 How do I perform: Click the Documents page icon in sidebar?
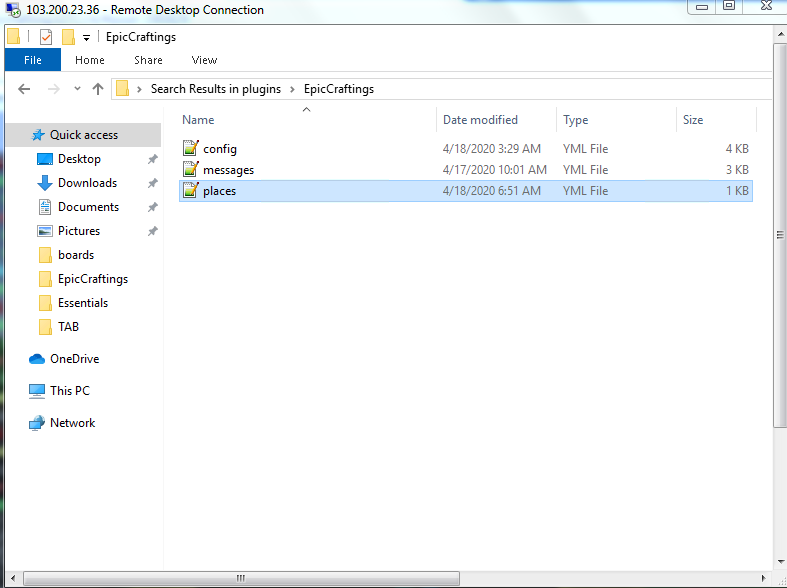click(x=45, y=207)
